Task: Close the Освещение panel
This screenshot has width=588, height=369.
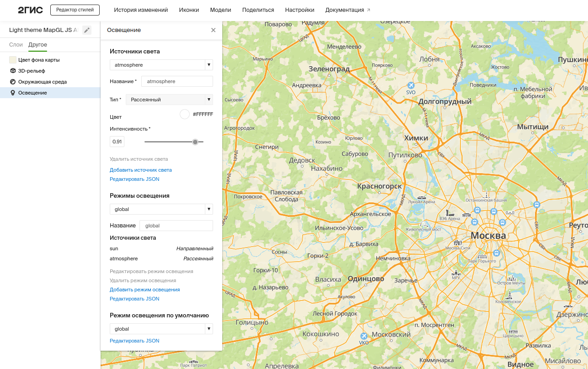Action: pyautogui.click(x=213, y=30)
